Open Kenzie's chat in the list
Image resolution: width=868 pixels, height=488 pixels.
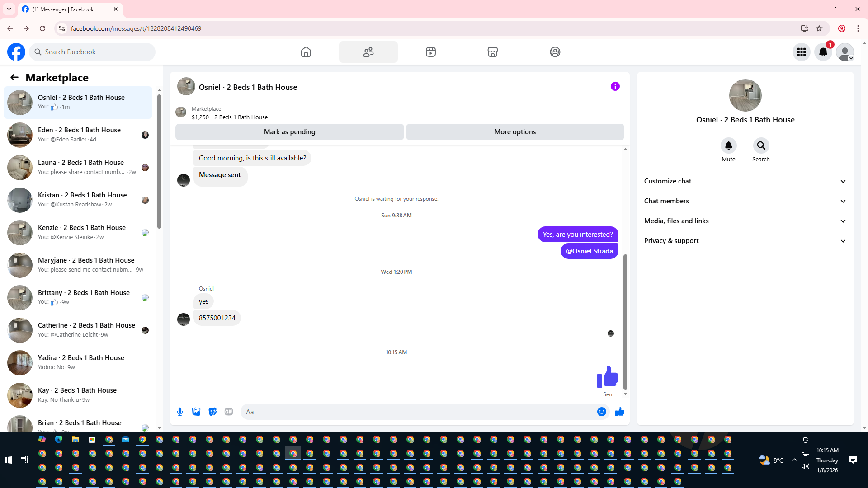[x=78, y=233]
